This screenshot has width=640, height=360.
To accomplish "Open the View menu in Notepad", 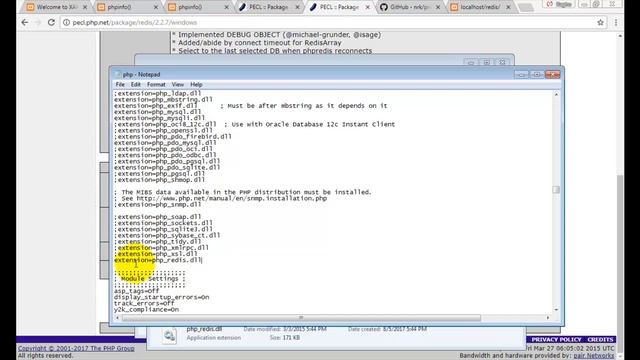I will point(178,84).
